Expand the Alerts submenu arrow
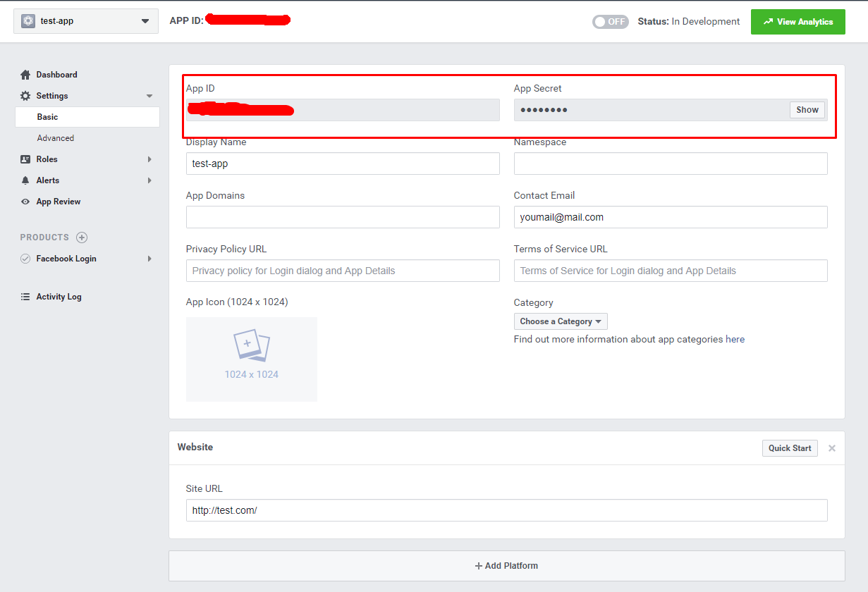 149,180
